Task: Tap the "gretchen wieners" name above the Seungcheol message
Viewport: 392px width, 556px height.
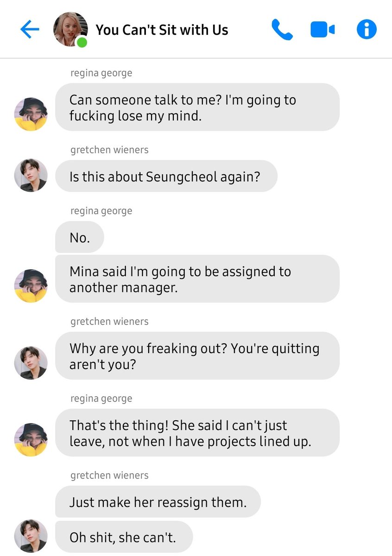Action: click(x=110, y=150)
